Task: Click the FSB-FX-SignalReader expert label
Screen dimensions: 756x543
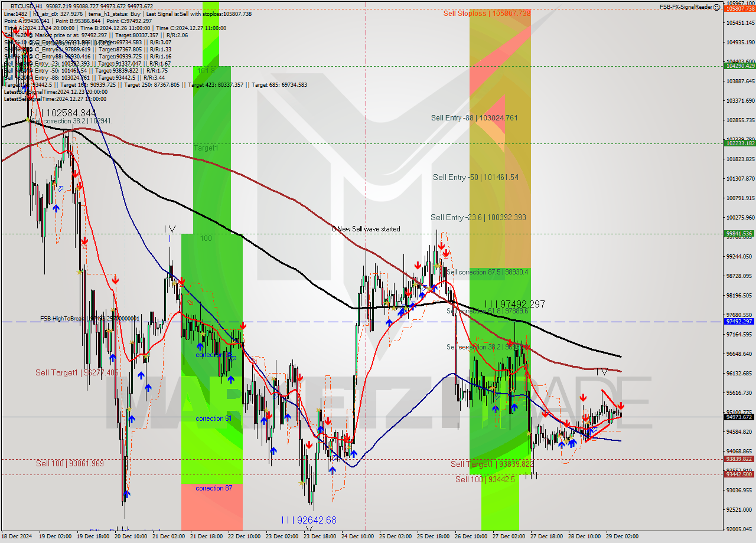Action: click(686, 7)
